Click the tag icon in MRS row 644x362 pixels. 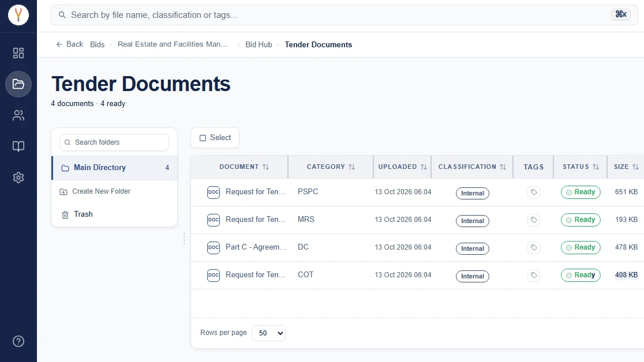(534, 220)
